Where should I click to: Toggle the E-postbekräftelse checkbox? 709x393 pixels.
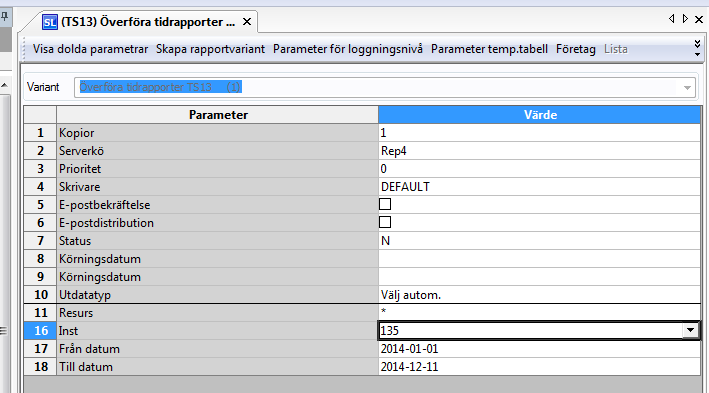[385, 204]
